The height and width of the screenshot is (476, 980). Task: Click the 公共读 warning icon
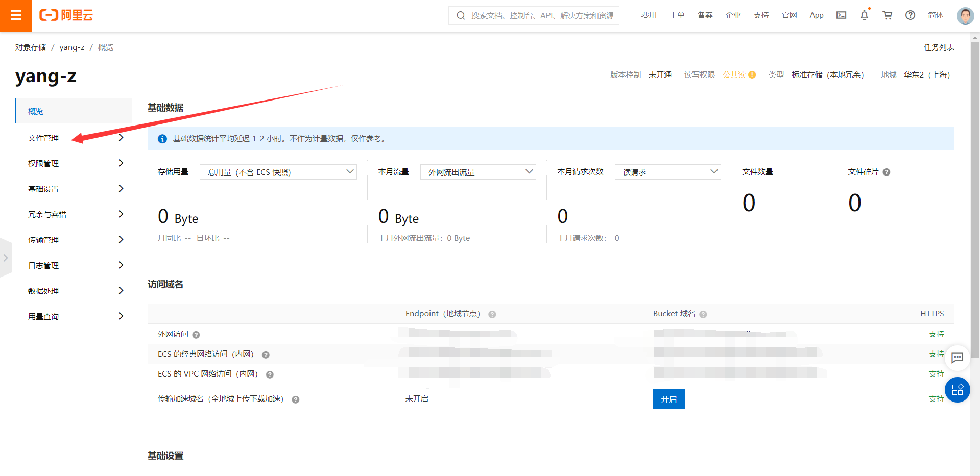tap(752, 74)
